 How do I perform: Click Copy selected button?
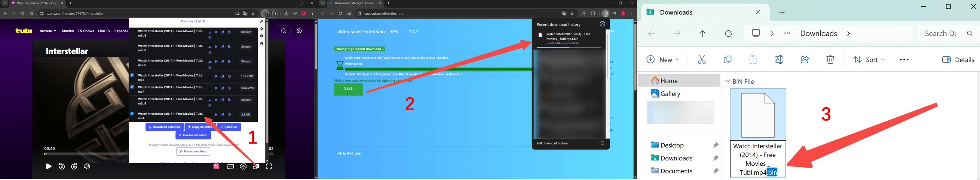200,127
